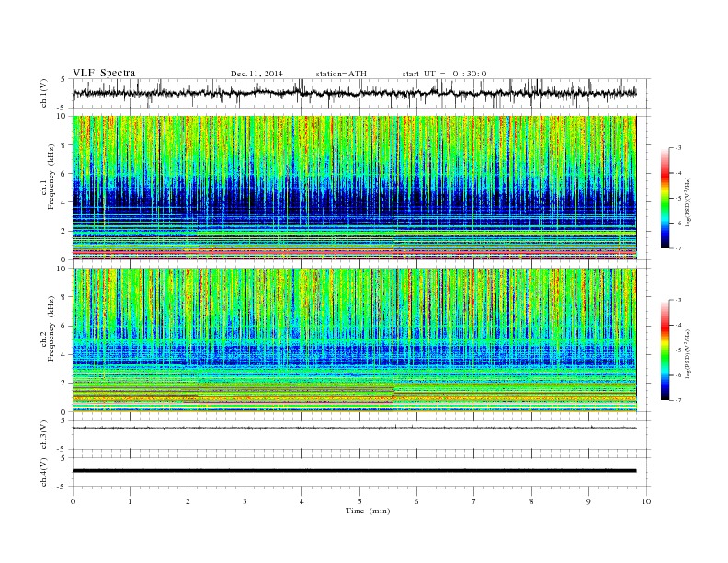Click the "6" kHz tick of ch.2 spectrogram
This screenshot has width=728, height=563.
click(64, 326)
